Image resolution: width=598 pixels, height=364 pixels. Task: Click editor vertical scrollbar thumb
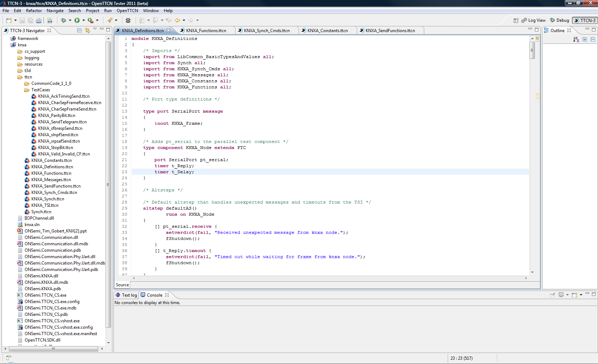coord(532,50)
